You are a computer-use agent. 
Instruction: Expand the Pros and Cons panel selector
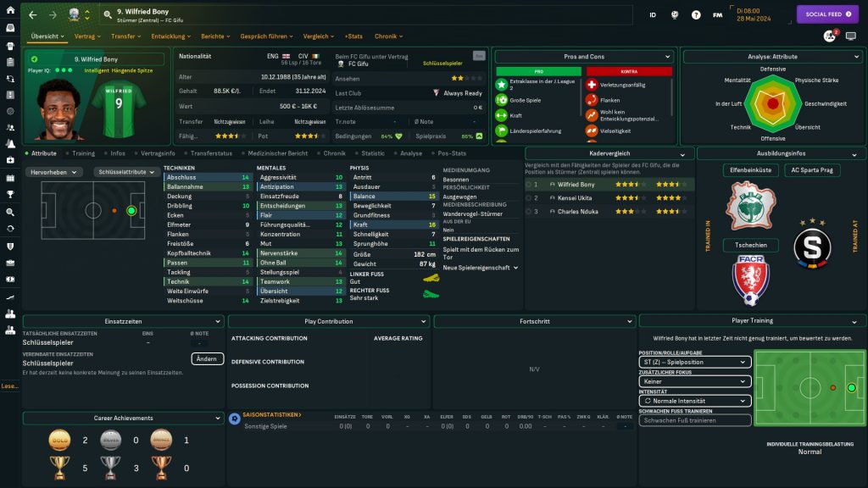coord(583,57)
